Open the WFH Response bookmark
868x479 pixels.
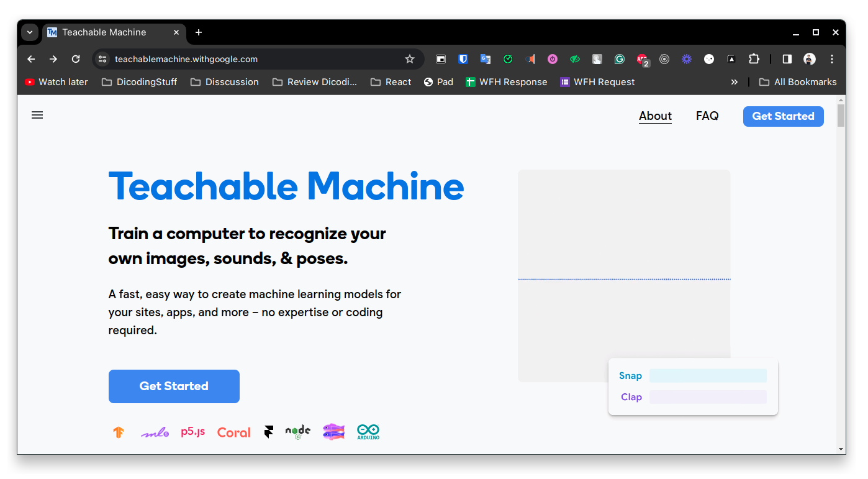tap(507, 82)
